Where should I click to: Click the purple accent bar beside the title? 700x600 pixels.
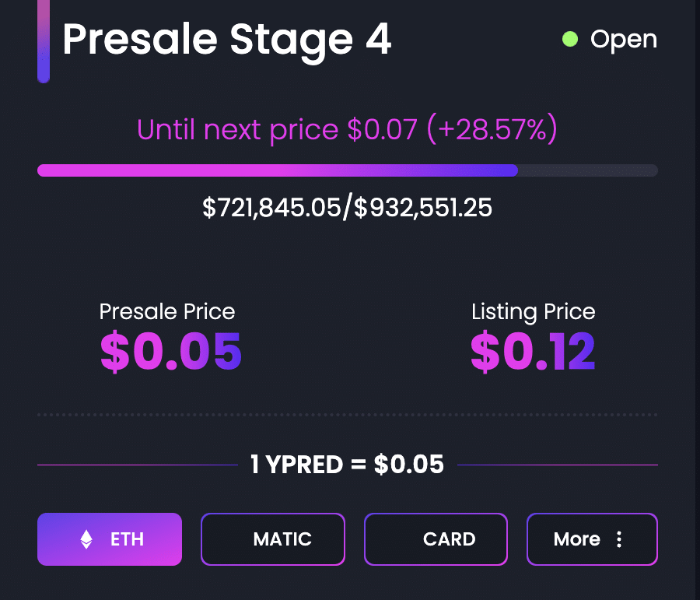pos(44,41)
